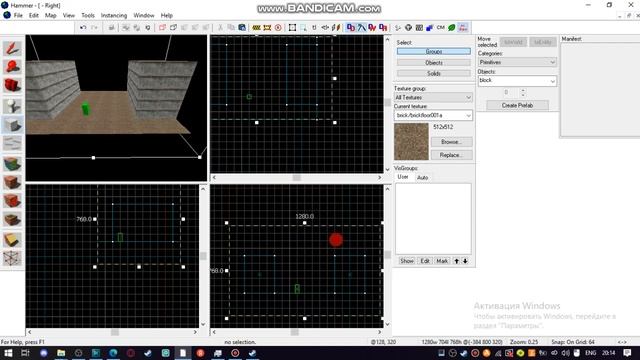The width and height of the screenshot is (640, 360).
Task: Open the Current texture dropdown
Action: [433, 116]
